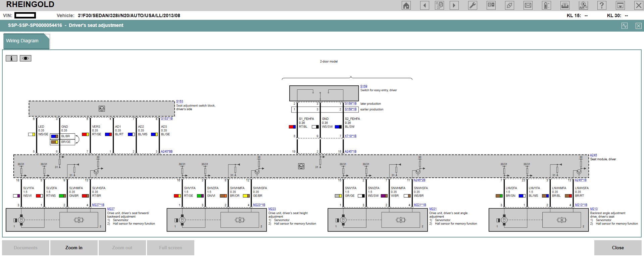The width and height of the screenshot is (644, 259).
Task: Open the M223*1B connector link
Action: (x=259, y=205)
